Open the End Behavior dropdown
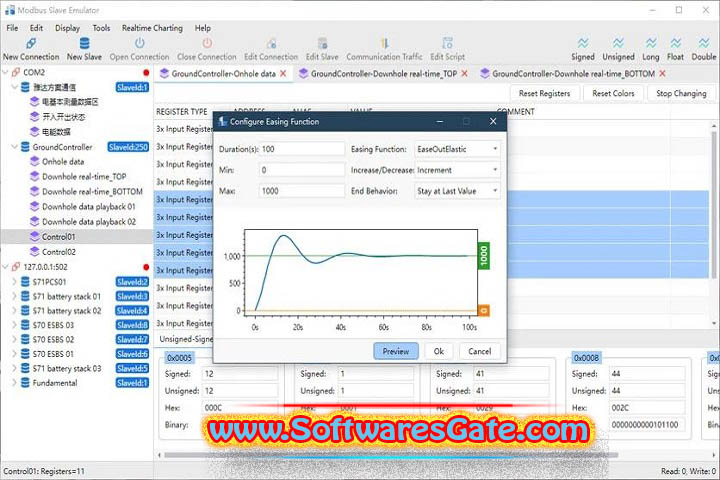The width and height of the screenshot is (720, 480). (457, 191)
